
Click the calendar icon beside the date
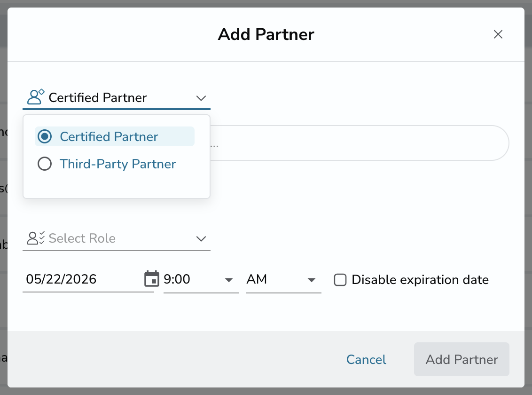[151, 279]
